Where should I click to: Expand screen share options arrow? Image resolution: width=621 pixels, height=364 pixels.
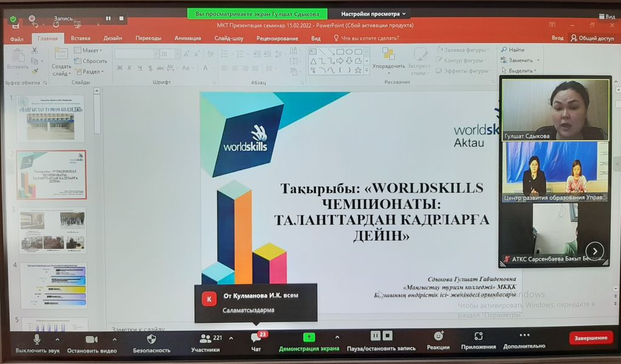point(337,337)
